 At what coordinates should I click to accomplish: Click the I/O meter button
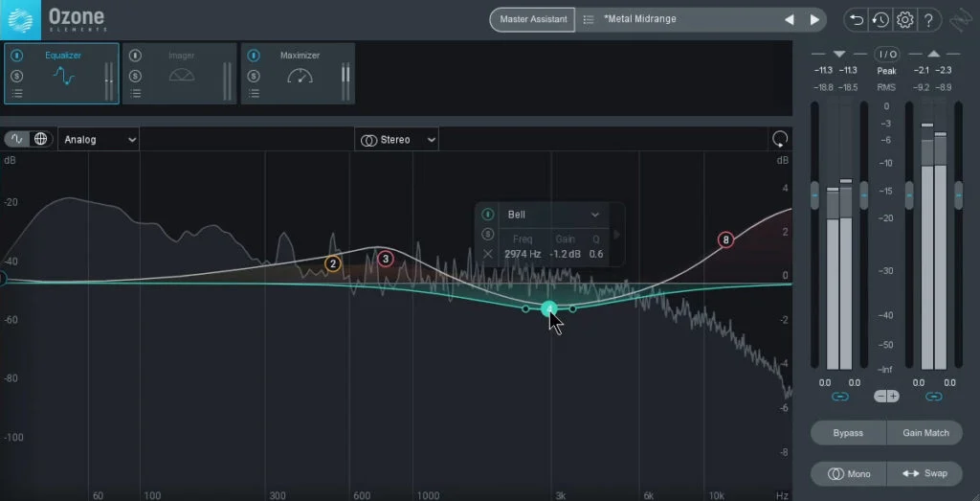(x=887, y=55)
